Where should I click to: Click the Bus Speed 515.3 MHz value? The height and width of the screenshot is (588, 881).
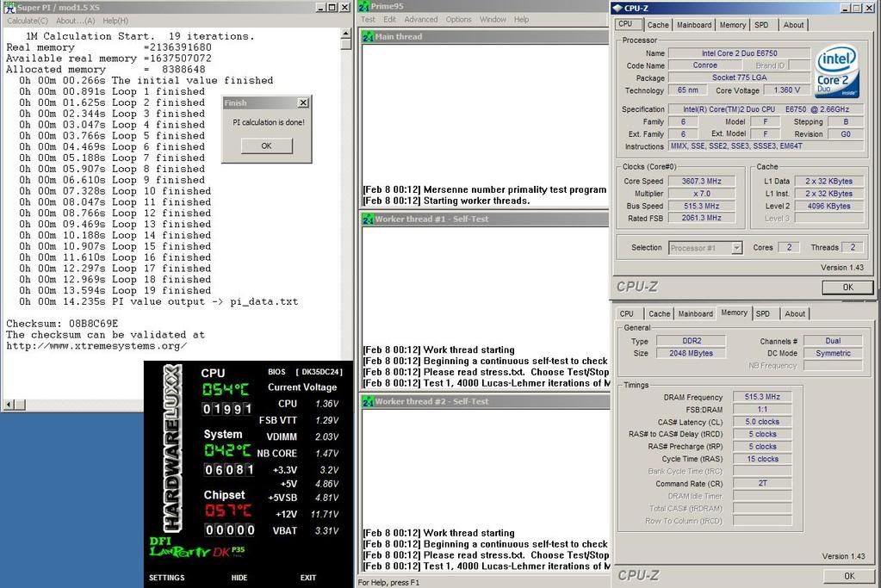pyautogui.click(x=701, y=206)
